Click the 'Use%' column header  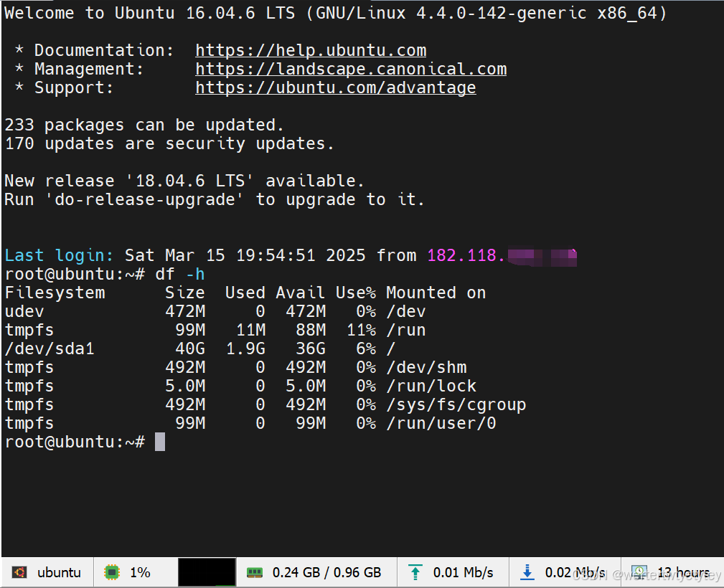pos(355,293)
